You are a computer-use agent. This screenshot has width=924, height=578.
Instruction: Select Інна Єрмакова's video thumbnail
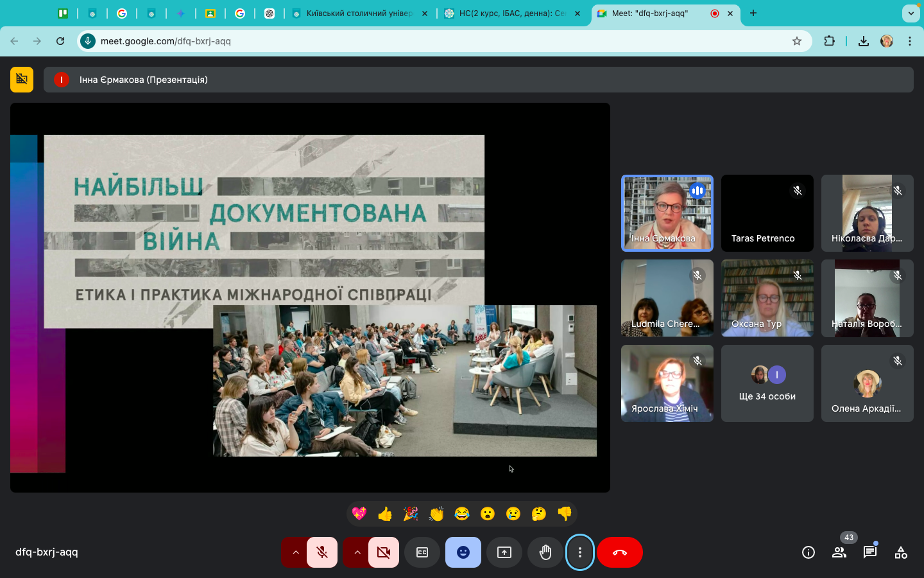(667, 213)
